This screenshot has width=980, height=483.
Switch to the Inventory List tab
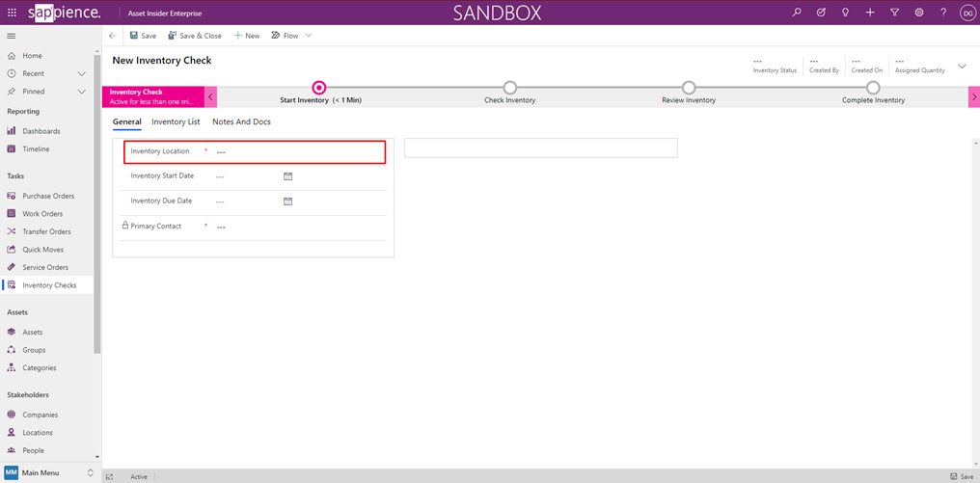176,122
